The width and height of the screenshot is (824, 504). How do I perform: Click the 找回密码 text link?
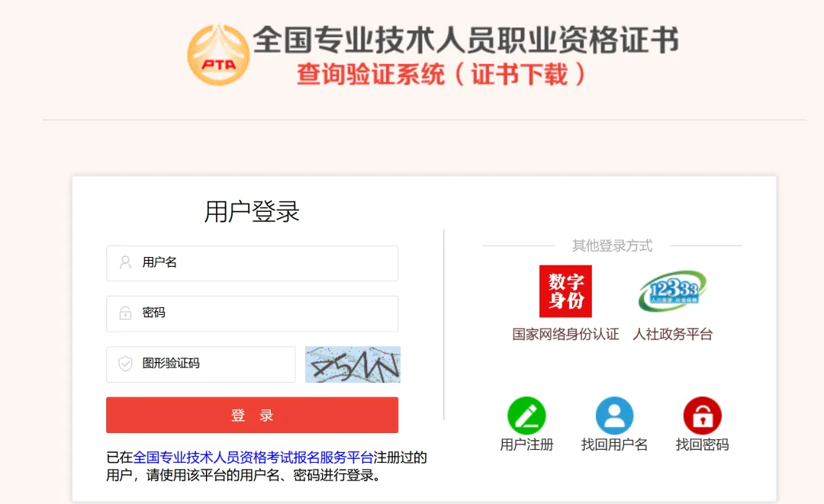702,445
